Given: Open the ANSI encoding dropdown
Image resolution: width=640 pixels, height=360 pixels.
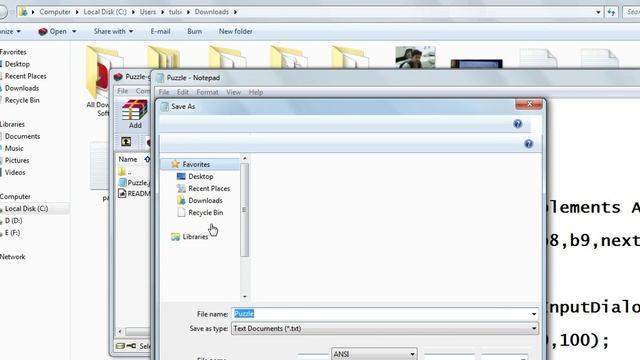Looking at the screenshot, I should point(374,354).
